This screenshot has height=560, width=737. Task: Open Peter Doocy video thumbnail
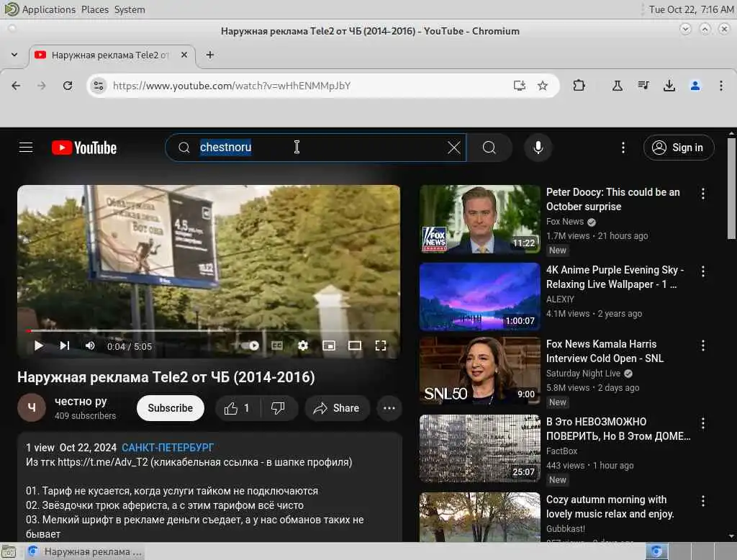[x=480, y=219]
